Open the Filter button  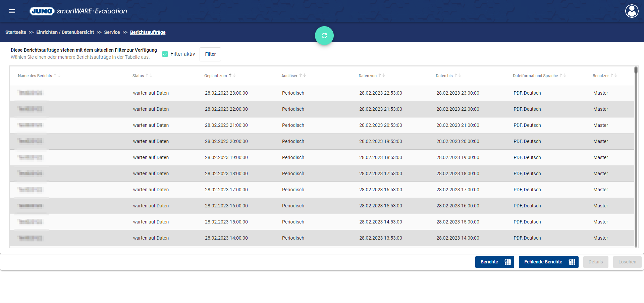210,54
